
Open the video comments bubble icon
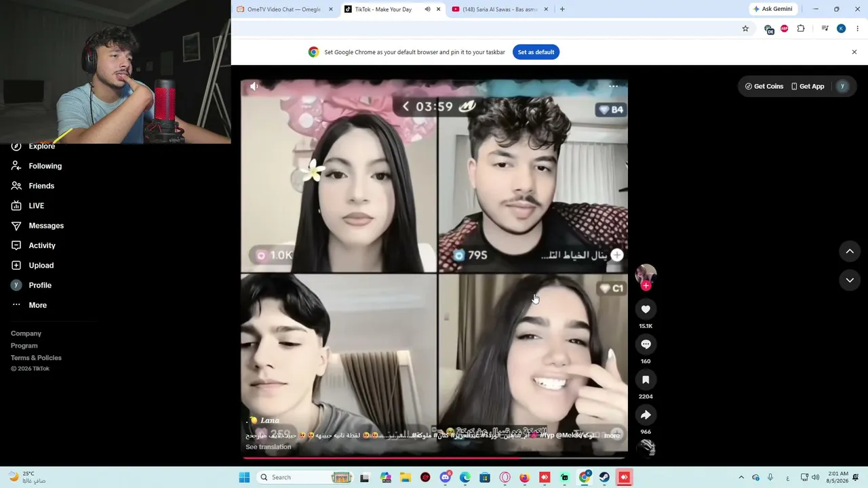(x=646, y=344)
